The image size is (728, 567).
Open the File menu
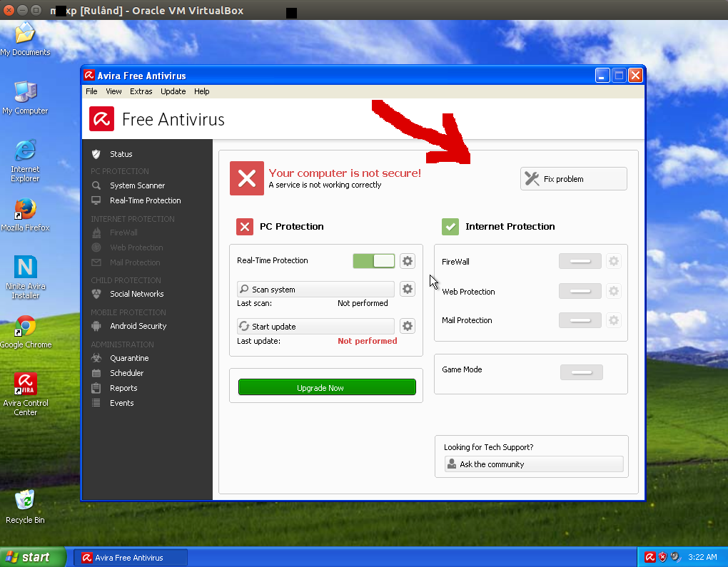(91, 91)
